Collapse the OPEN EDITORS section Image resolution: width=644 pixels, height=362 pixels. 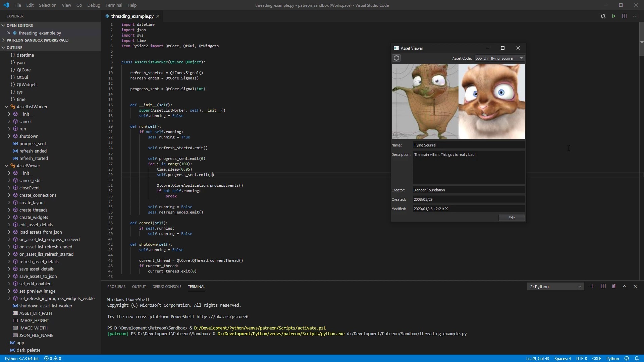tap(3, 25)
